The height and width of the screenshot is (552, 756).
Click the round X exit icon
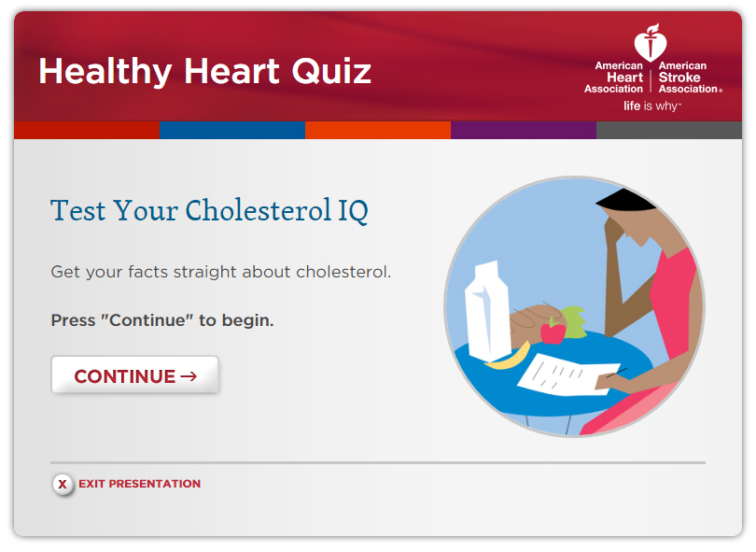[x=63, y=484]
